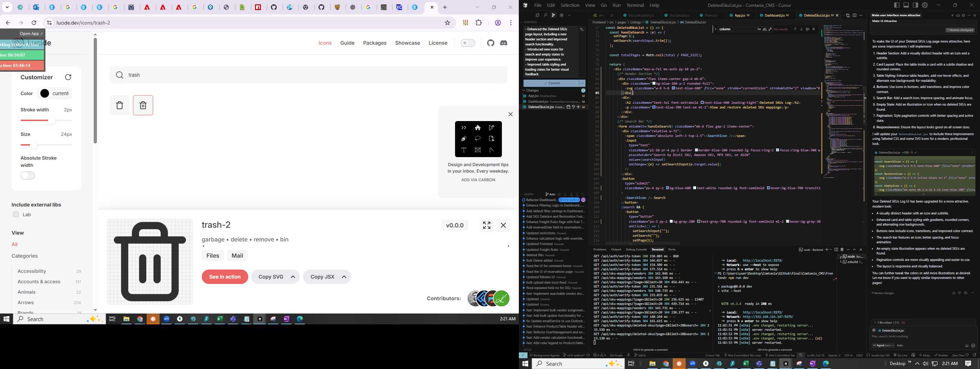Start a new chat with plus in the AI pane
Screen dimensions: 980x369
point(952,15)
